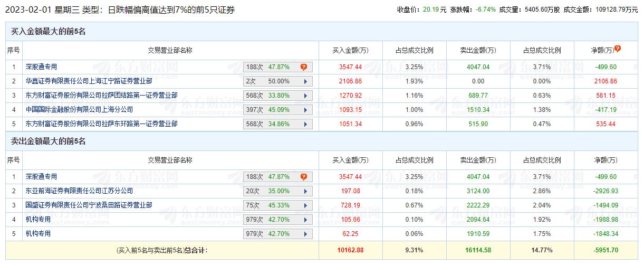This screenshot has height=265, width=644.
Task: Click the arrow icon next to 397次 45.09%
Action: point(305,110)
